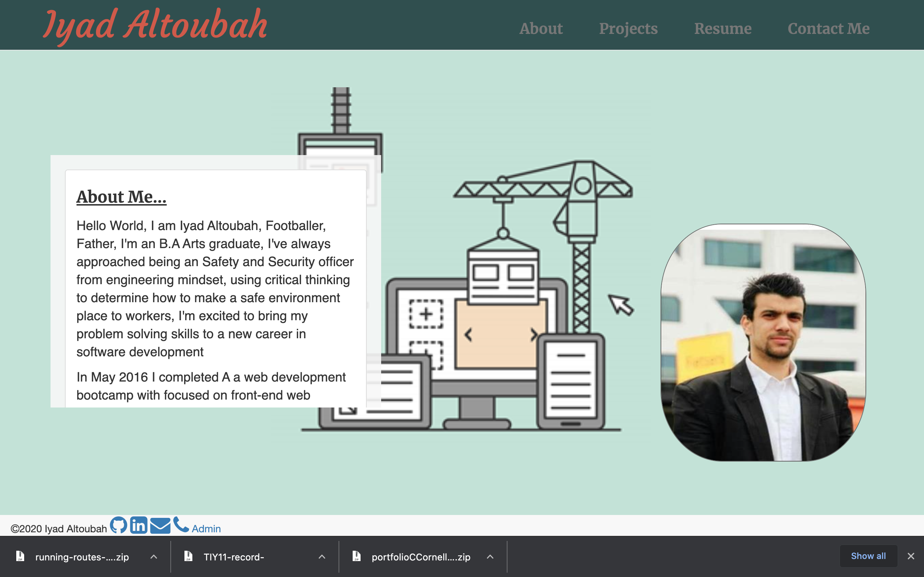Open the portfolioCCornell zip file icon
Image resolution: width=924 pixels, height=577 pixels.
point(357,557)
